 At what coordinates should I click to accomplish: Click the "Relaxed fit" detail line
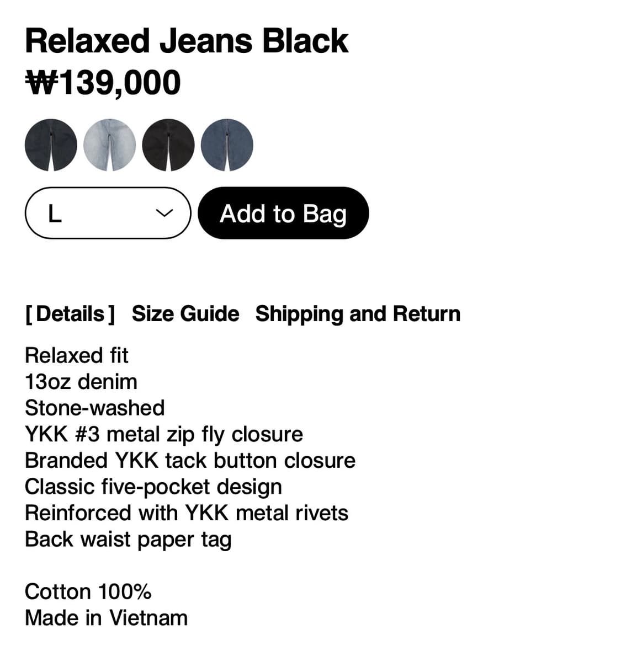pos(77,356)
